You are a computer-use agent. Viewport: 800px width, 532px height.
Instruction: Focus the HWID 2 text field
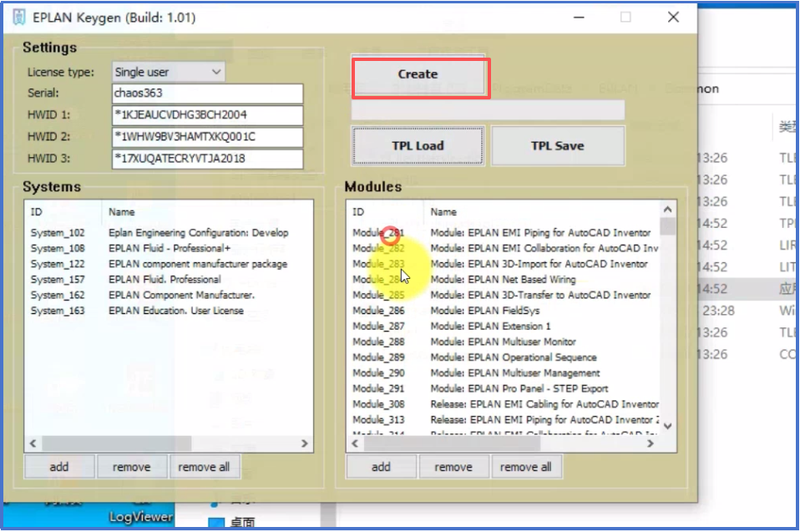click(207, 137)
